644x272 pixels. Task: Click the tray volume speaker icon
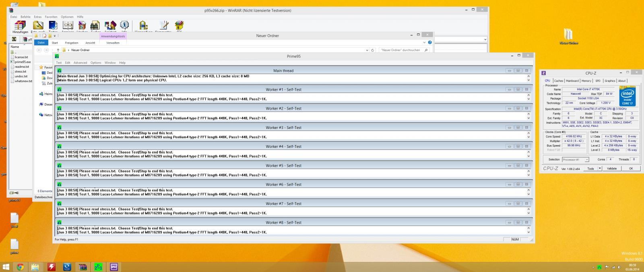tap(619, 267)
